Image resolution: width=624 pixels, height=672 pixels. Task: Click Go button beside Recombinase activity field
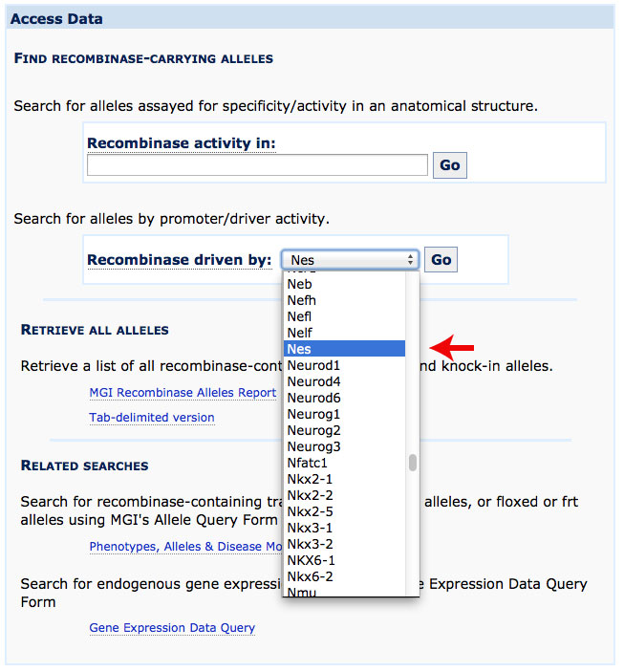click(x=449, y=165)
